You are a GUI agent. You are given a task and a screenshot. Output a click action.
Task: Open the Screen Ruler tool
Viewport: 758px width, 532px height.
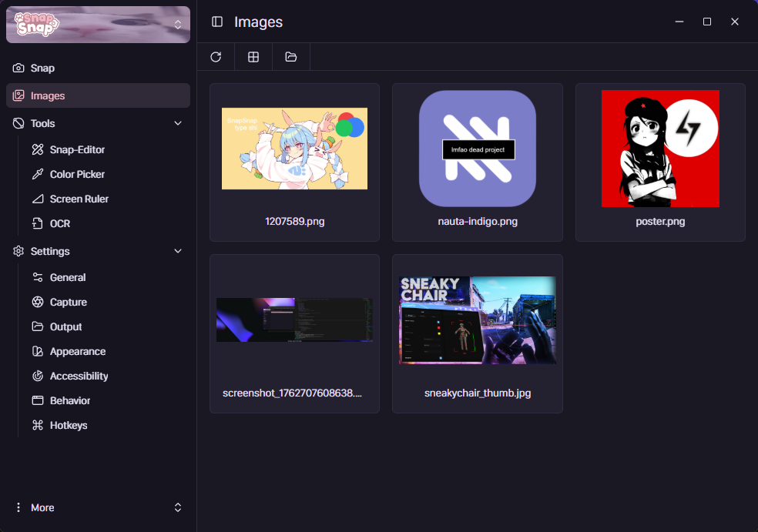click(x=79, y=199)
